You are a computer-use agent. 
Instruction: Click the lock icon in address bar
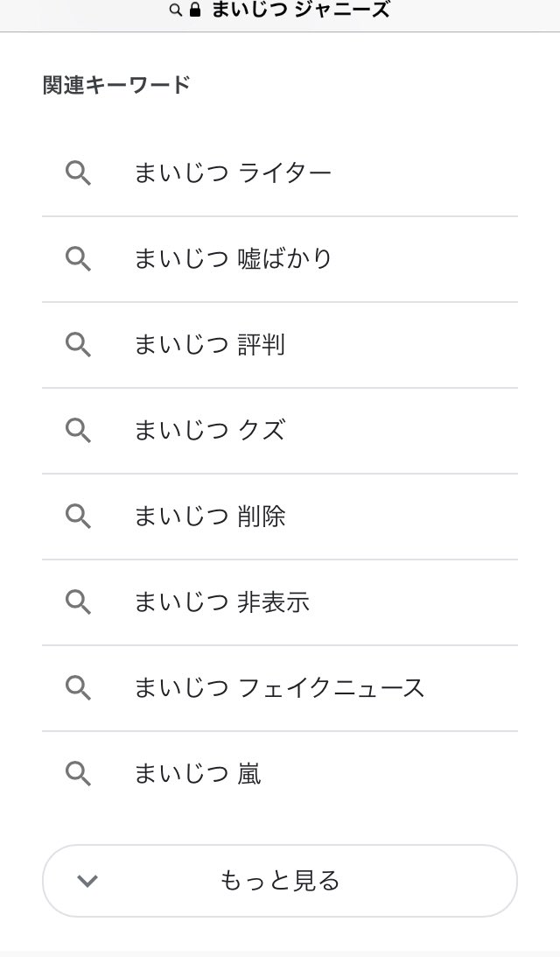[x=195, y=11]
